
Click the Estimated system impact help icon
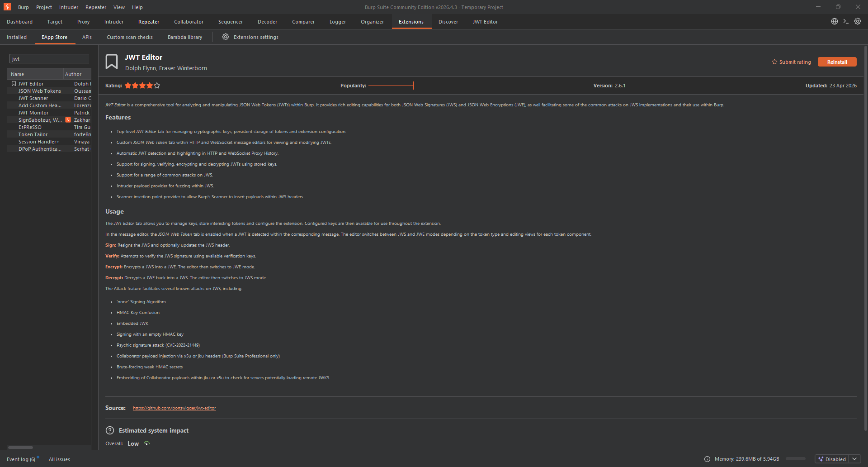click(110, 430)
